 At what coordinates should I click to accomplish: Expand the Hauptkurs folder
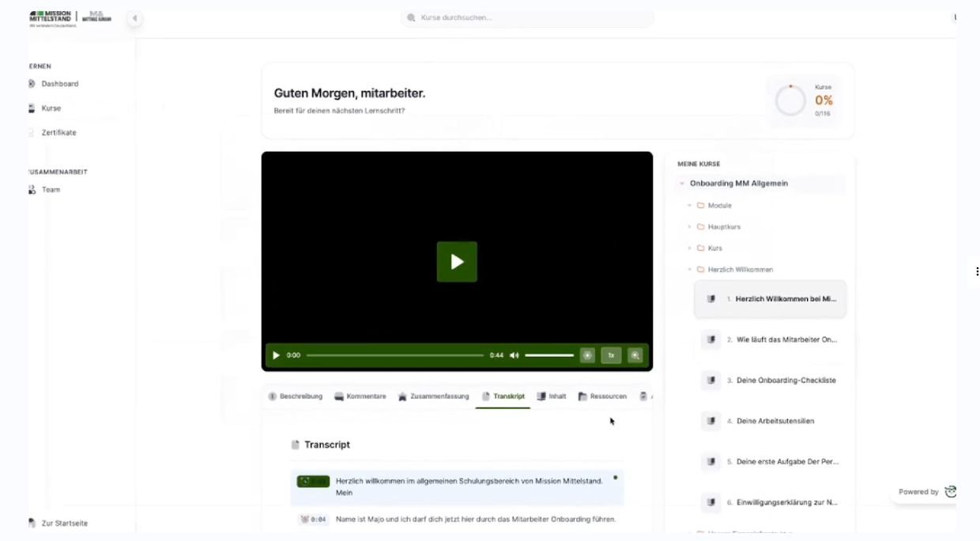(x=690, y=227)
